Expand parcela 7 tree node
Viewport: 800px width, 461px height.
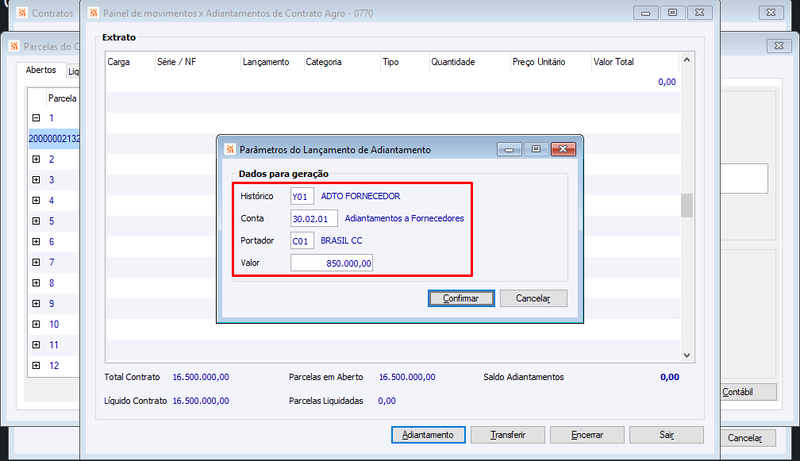coord(36,262)
